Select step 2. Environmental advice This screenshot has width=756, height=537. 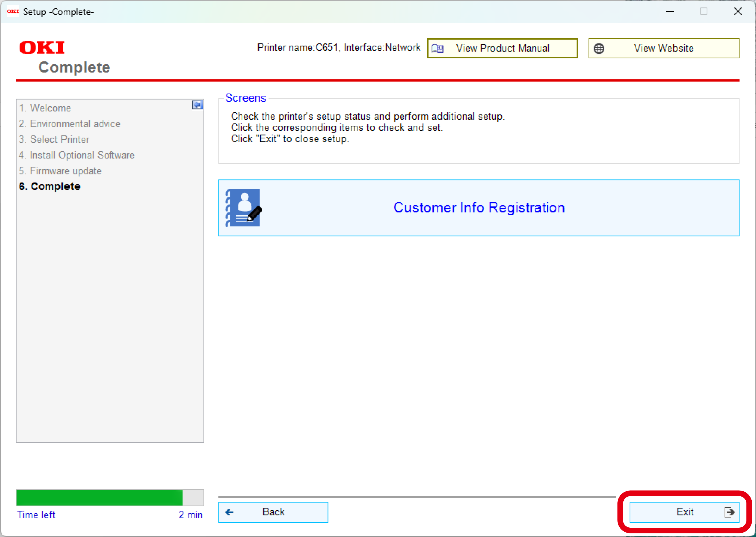click(69, 124)
